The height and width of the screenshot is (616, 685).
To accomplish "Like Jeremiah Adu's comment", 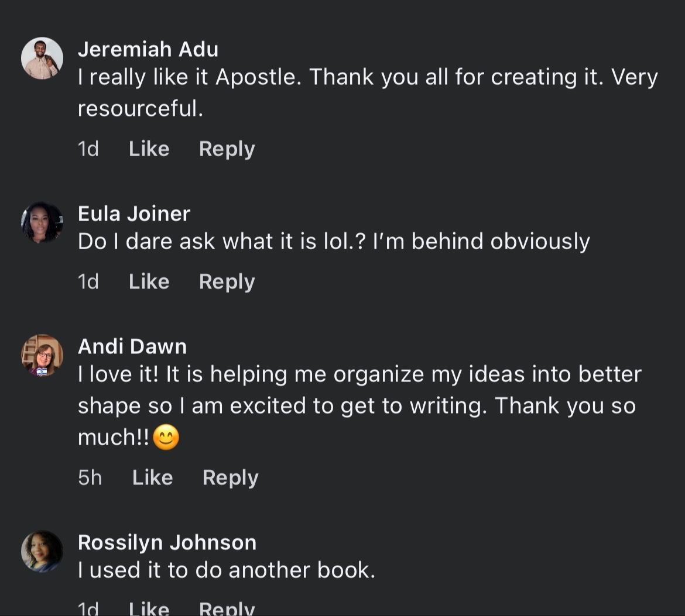I will pyautogui.click(x=149, y=149).
